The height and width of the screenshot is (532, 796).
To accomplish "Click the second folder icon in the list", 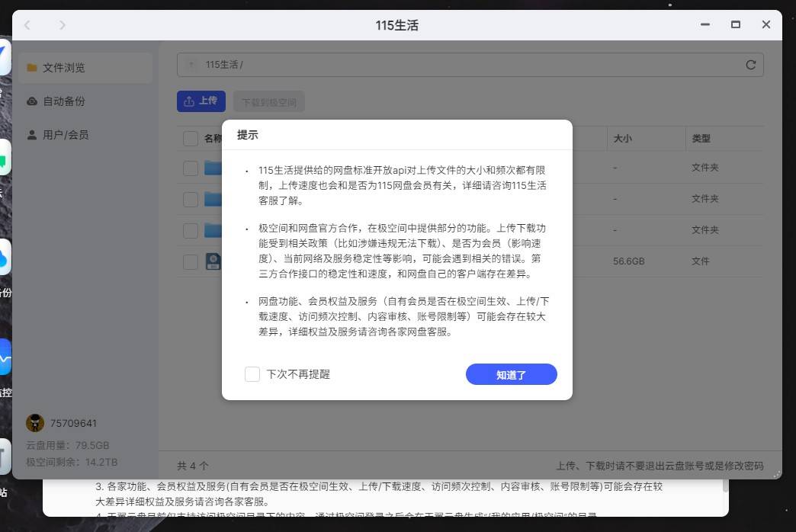I will point(213,199).
